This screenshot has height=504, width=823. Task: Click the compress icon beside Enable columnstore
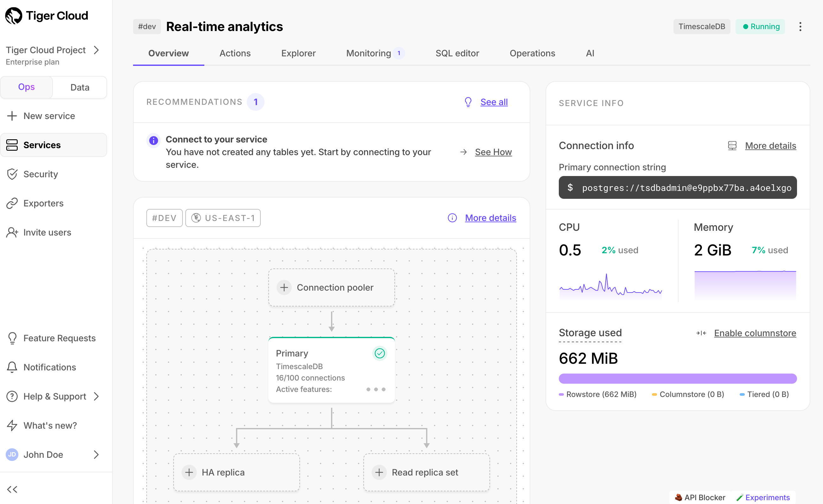[701, 333]
